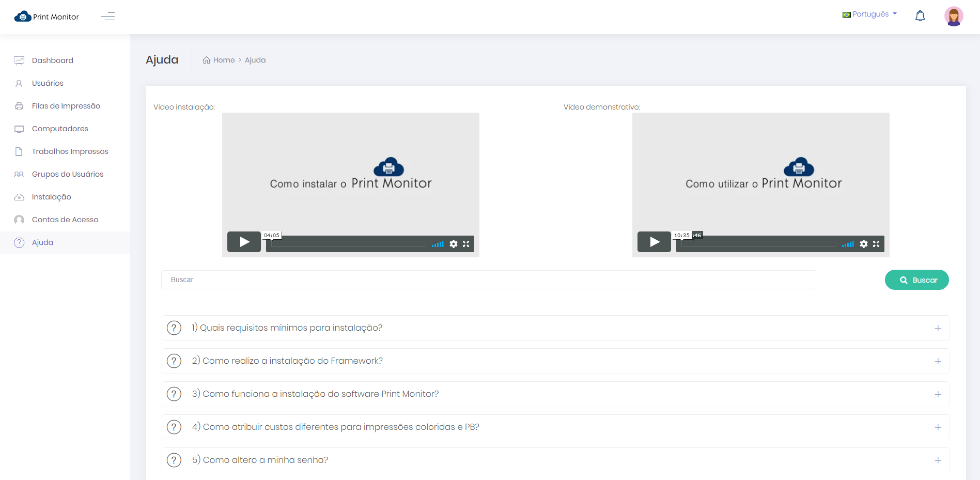
Task: Click the Ajuda question mark icon in sidebar
Action: pyautogui.click(x=19, y=242)
